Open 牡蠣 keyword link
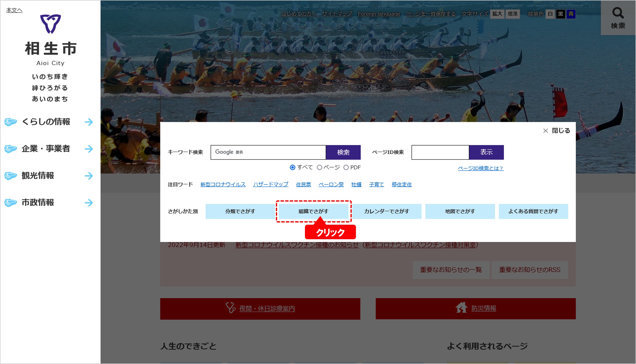The image size is (636, 364). pos(356,185)
